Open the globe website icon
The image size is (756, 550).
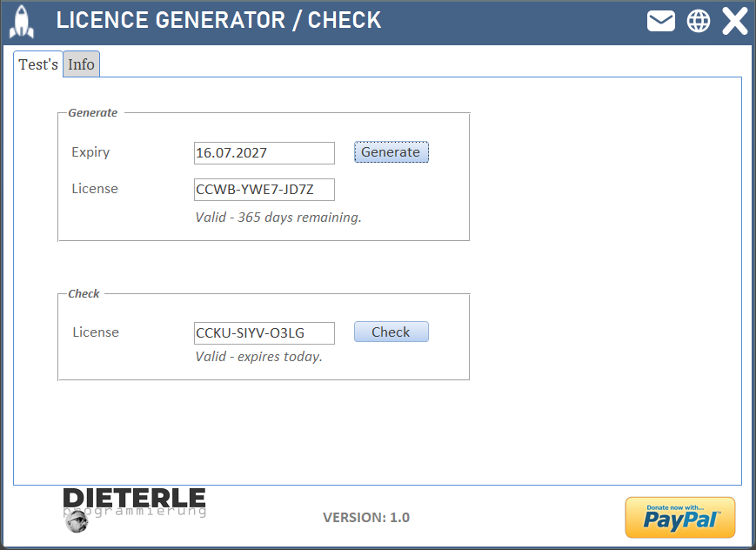point(698,21)
